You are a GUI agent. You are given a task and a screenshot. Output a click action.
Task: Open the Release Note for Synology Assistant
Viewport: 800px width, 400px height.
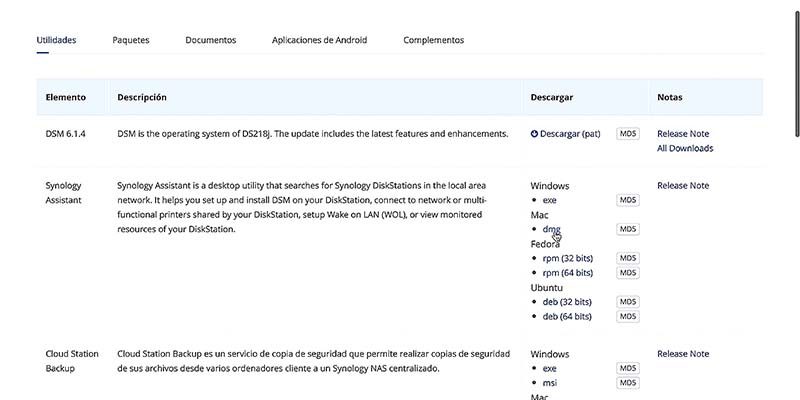[x=683, y=185]
